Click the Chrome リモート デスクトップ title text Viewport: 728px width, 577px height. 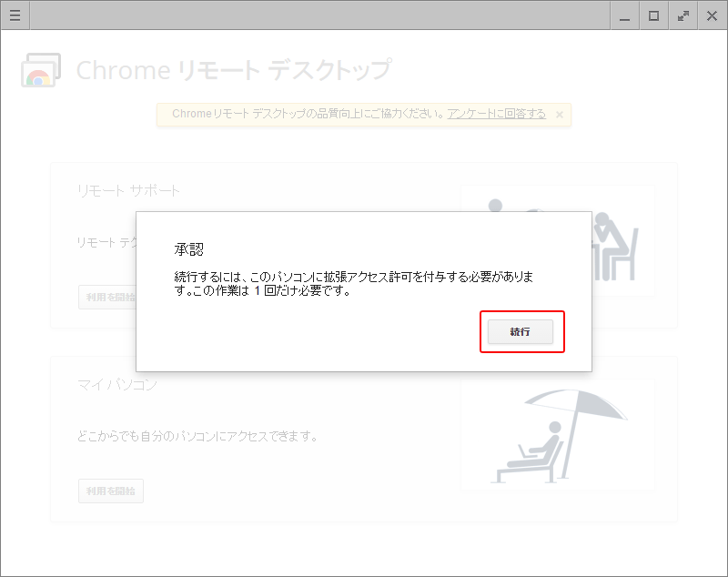click(x=234, y=70)
